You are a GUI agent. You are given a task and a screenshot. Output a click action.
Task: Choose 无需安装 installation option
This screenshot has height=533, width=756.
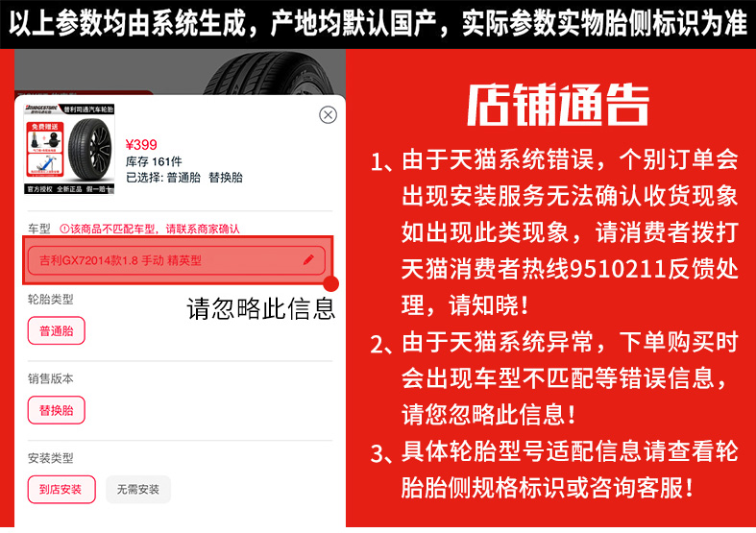[x=138, y=489]
